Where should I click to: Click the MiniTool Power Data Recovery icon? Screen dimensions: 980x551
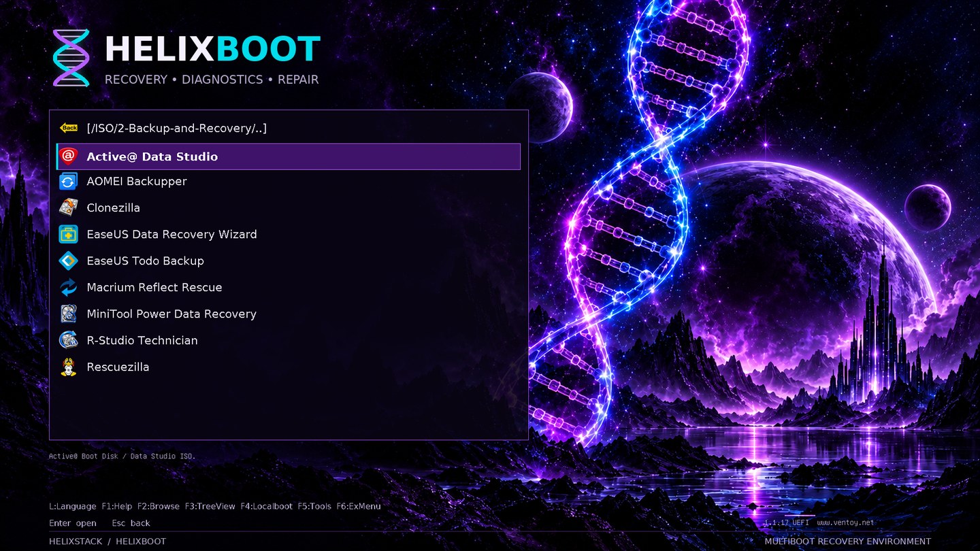69,314
